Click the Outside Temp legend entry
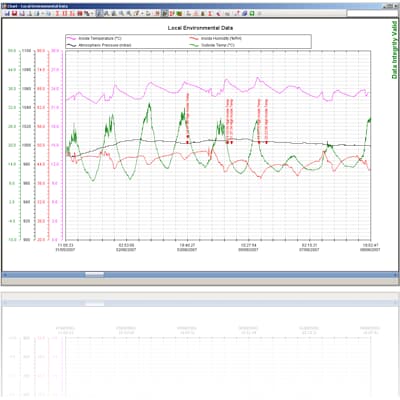 [x=212, y=45]
